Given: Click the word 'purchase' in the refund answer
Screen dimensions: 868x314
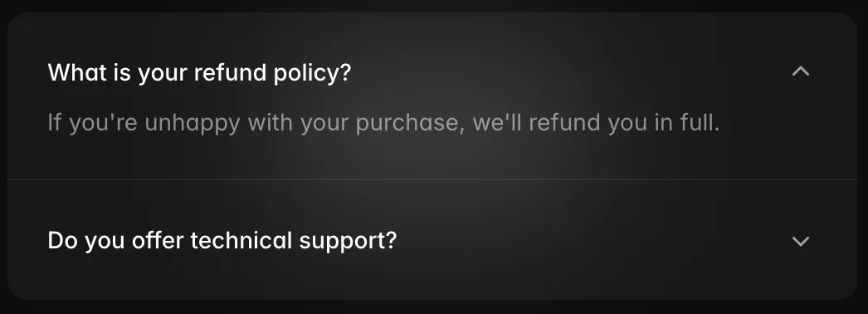Looking at the screenshot, I should [x=410, y=124].
